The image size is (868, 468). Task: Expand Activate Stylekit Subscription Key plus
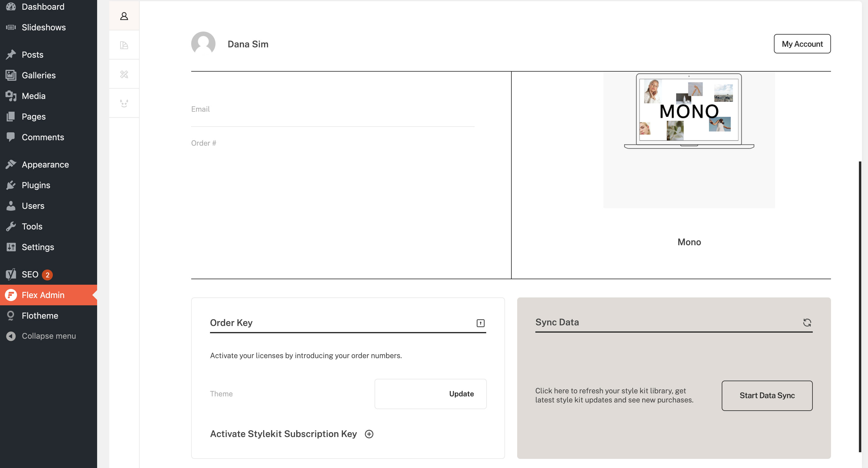coord(369,434)
